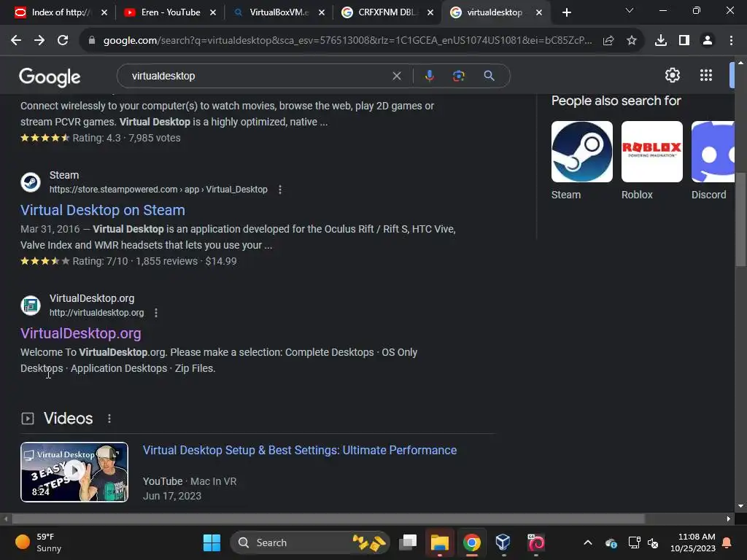The height and width of the screenshot is (560, 747).
Task: Start voice search with microphone
Action: pyautogui.click(x=429, y=76)
